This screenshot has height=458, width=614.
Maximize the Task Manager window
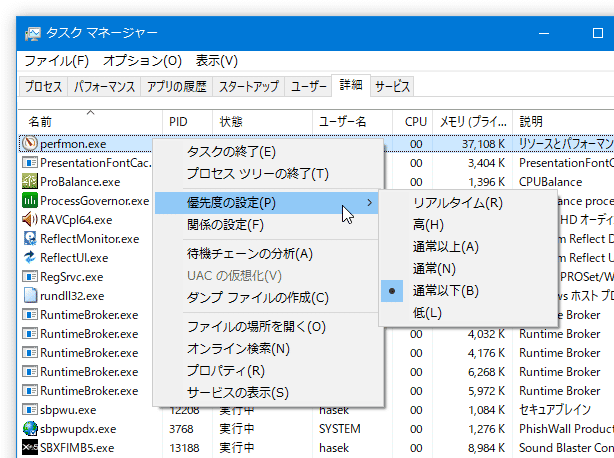click(x=598, y=33)
